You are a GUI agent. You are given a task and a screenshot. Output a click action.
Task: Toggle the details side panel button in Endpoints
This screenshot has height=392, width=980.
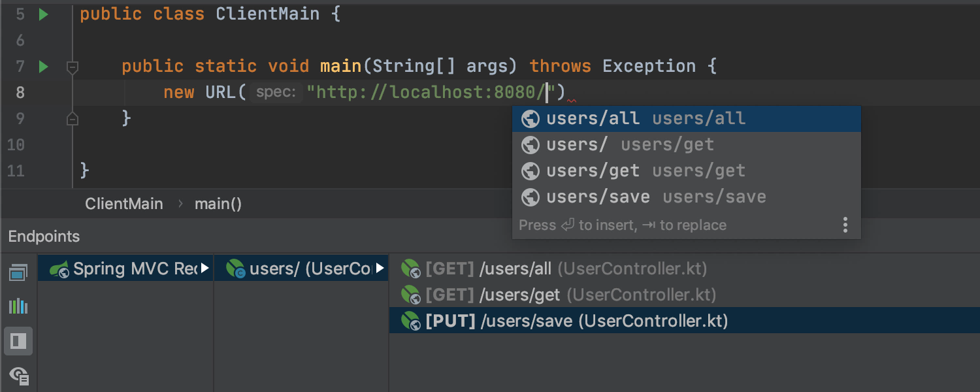[x=18, y=341]
